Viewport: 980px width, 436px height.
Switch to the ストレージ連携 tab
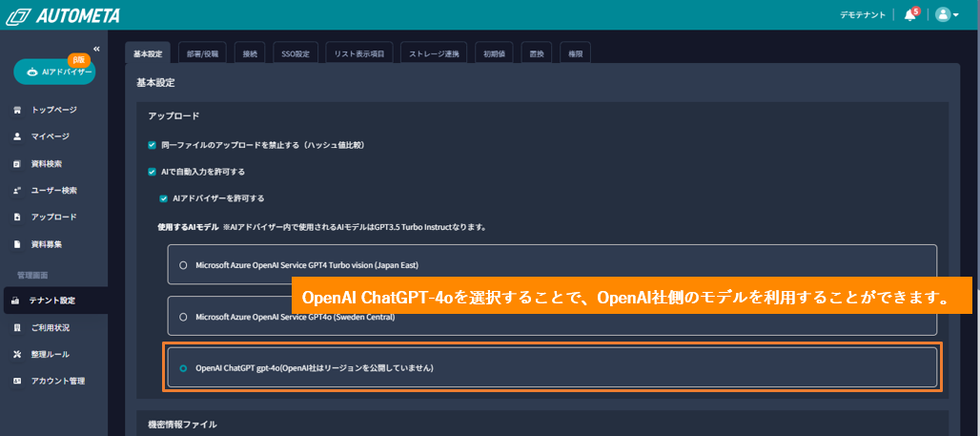[x=434, y=53]
